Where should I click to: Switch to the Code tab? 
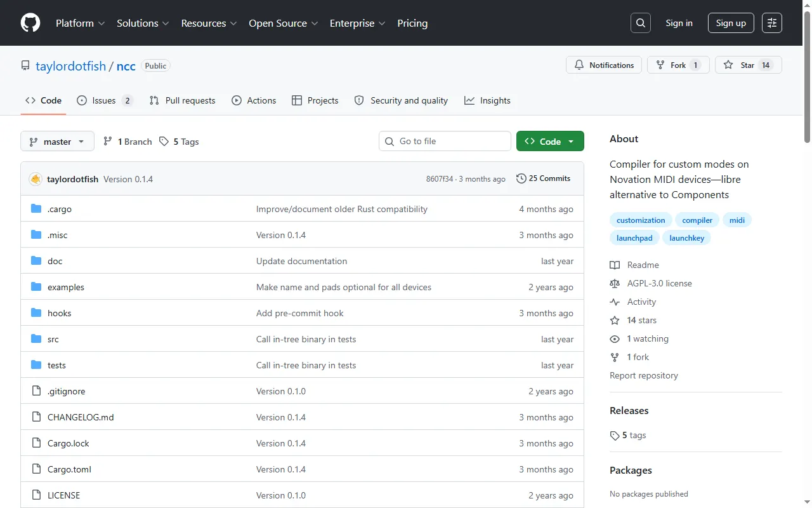43,100
